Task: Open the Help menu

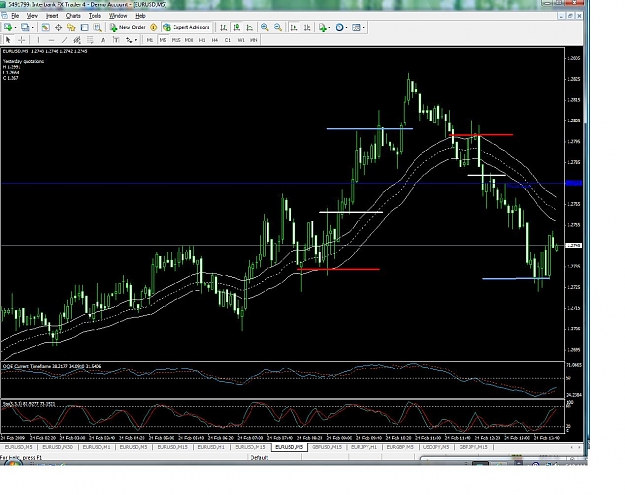Action: tap(140, 16)
